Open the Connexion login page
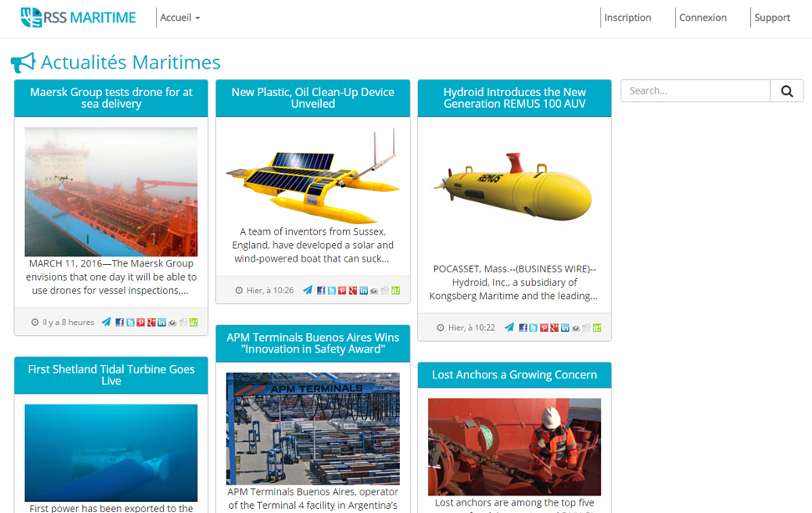The width and height of the screenshot is (812, 513). tap(702, 18)
